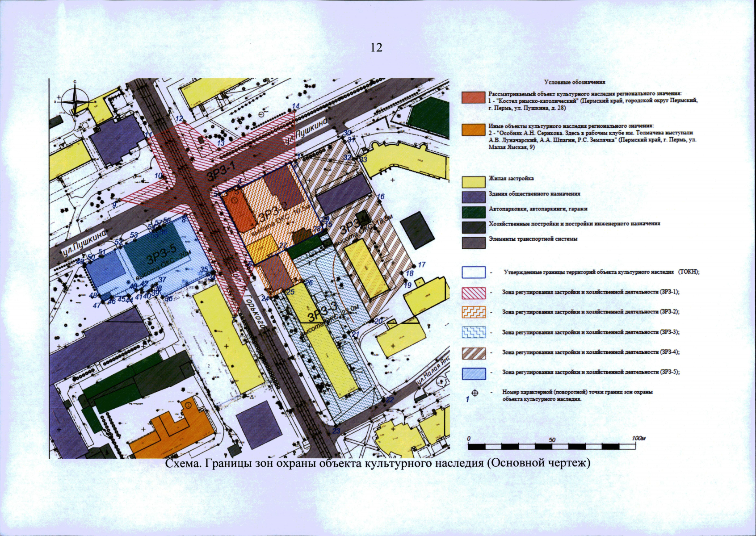This screenshot has height=536, width=756.
Task: Click the light blue zigzag ЗРЗ-3 legend swatch
Action: click(474, 332)
